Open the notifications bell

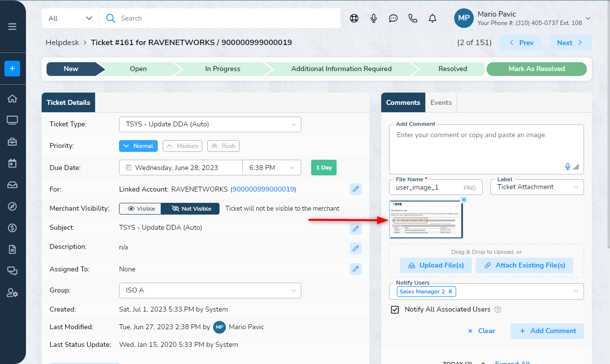point(432,18)
